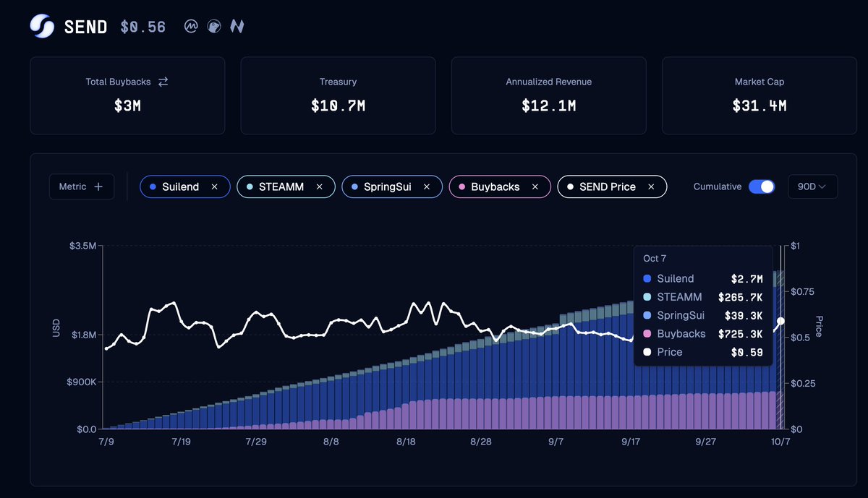Open the CoinGecko link icon
This screenshot has width=868, height=498.
(x=214, y=26)
